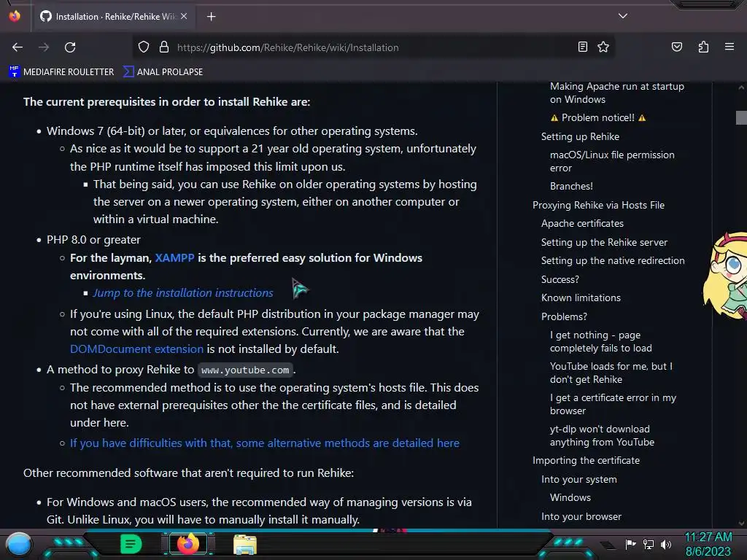This screenshot has height=560, width=747.
Task: Go to Branches! section
Action: coord(571,186)
